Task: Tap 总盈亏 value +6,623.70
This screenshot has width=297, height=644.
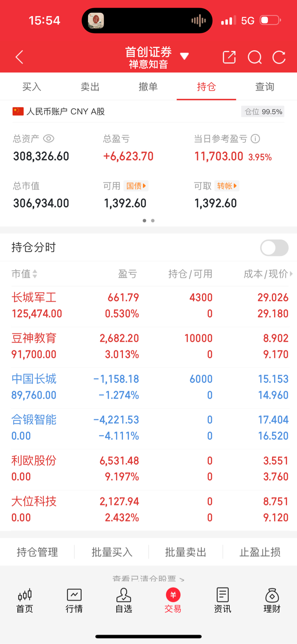Action: pos(128,156)
